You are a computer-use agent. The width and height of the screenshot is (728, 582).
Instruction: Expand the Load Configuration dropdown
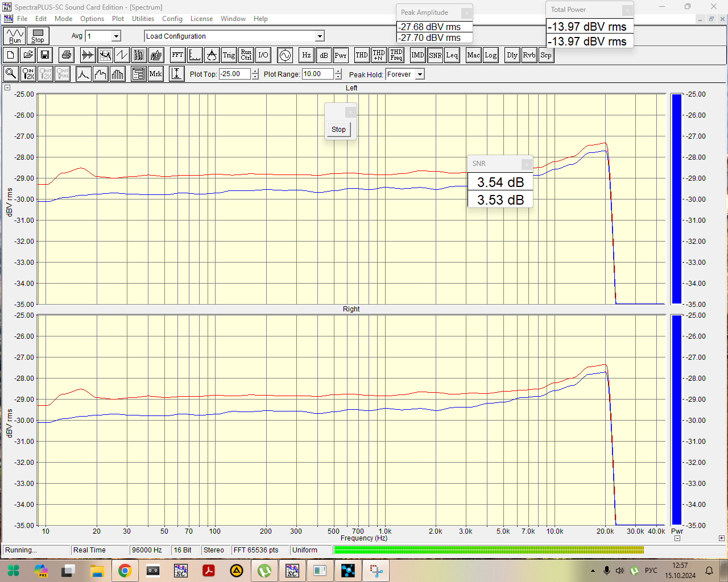point(320,36)
